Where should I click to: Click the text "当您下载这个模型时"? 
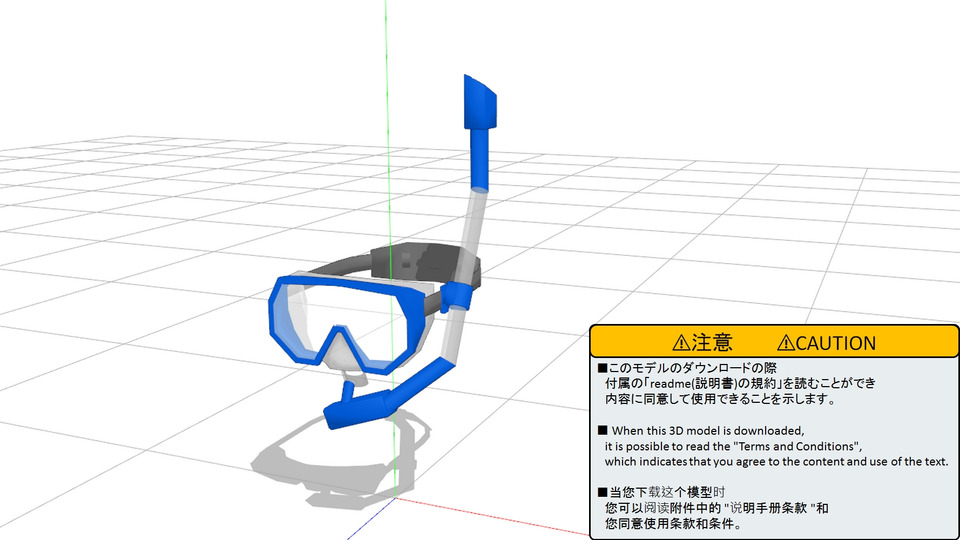667,492
